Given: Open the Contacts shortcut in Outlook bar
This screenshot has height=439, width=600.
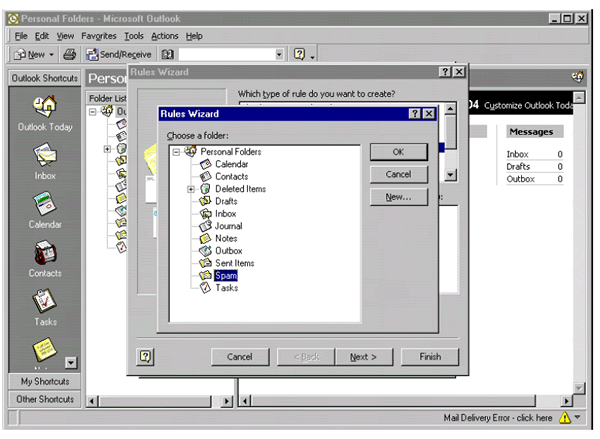Looking at the screenshot, I should pyautogui.click(x=45, y=252).
